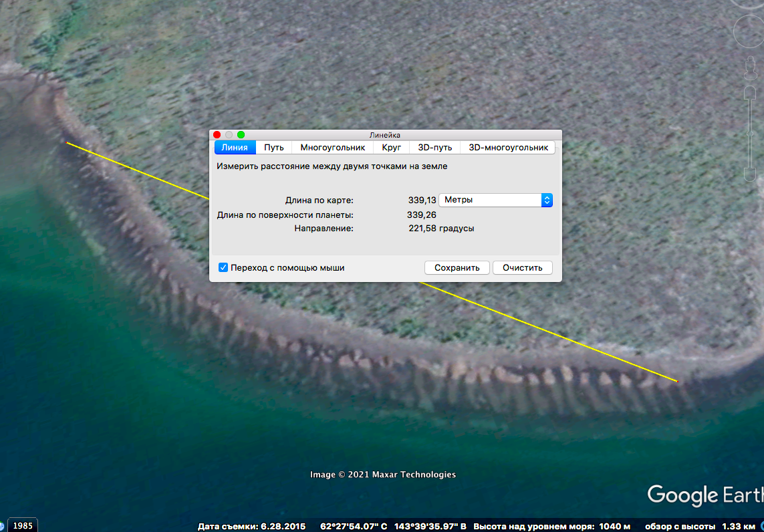Click the zoom-in top of zoom slider
The height and width of the screenshot is (532, 764).
point(751,92)
